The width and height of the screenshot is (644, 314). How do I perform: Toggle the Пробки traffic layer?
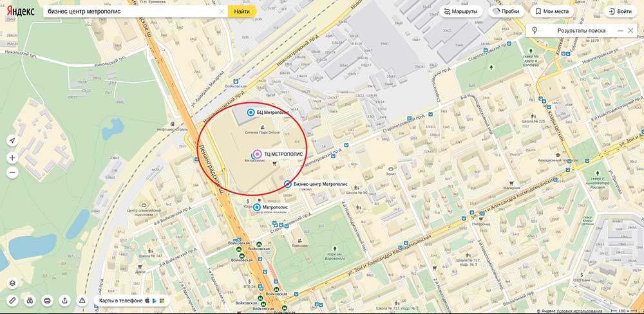click(x=506, y=12)
